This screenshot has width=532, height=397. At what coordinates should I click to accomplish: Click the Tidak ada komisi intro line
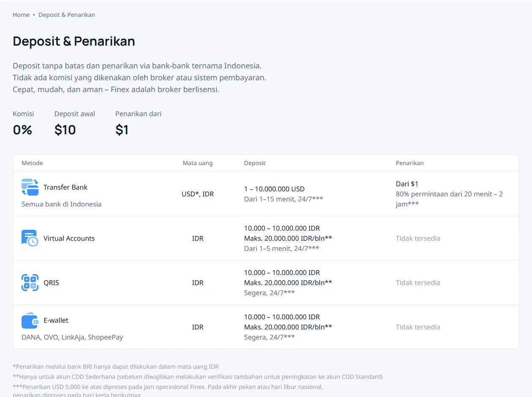pyautogui.click(x=139, y=78)
